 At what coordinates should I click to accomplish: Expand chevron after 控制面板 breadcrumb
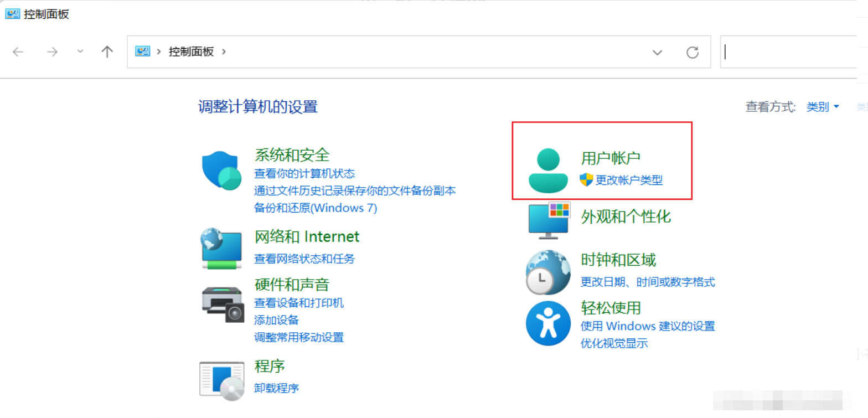coord(224,51)
